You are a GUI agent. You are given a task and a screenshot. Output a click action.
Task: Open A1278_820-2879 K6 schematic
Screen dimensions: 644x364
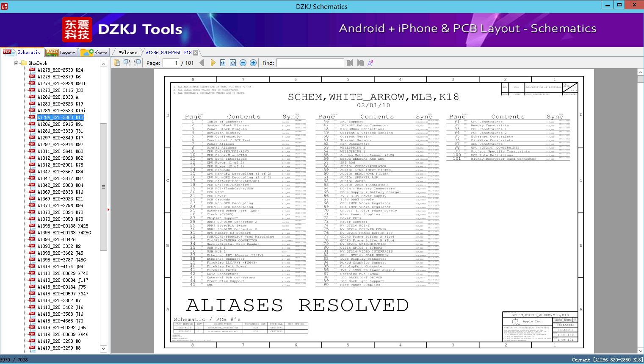coord(59,77)
